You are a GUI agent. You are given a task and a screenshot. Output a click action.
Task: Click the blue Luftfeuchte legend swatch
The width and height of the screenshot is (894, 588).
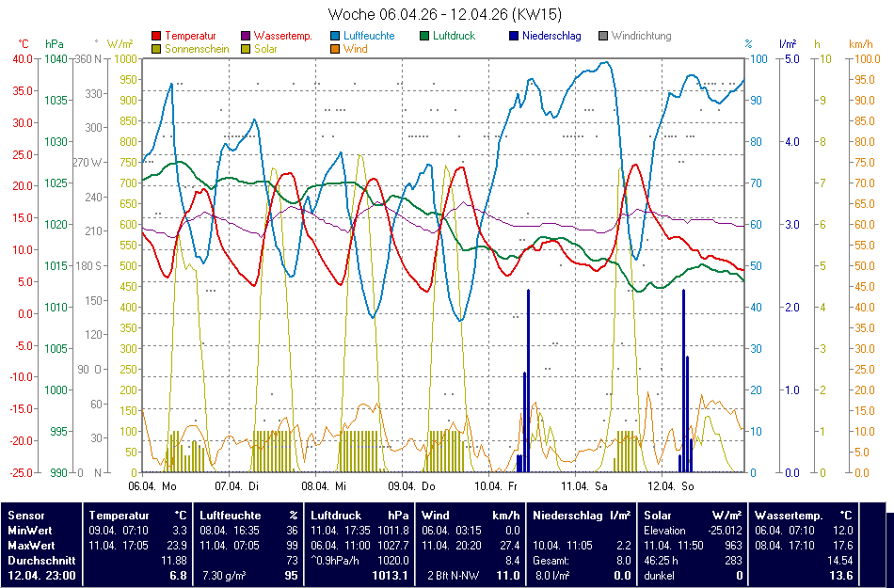[337, 37]
